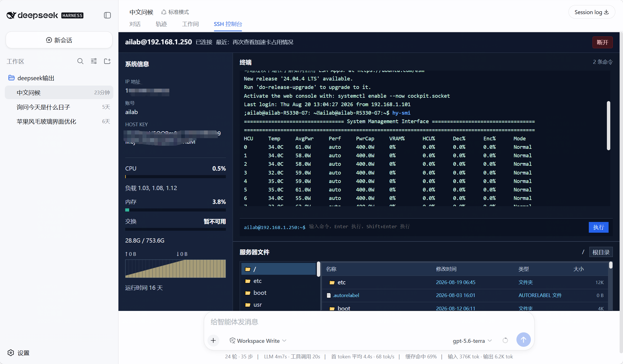Click 2026-08-19 06:45 modified time
This screenshot has width=623, height=364.
tap(456, 282)
